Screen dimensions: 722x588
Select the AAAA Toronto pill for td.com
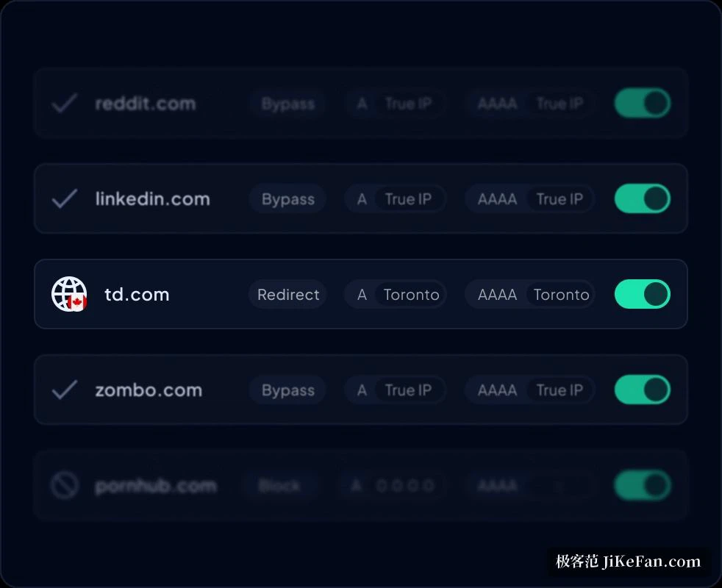tap(530, 294)
